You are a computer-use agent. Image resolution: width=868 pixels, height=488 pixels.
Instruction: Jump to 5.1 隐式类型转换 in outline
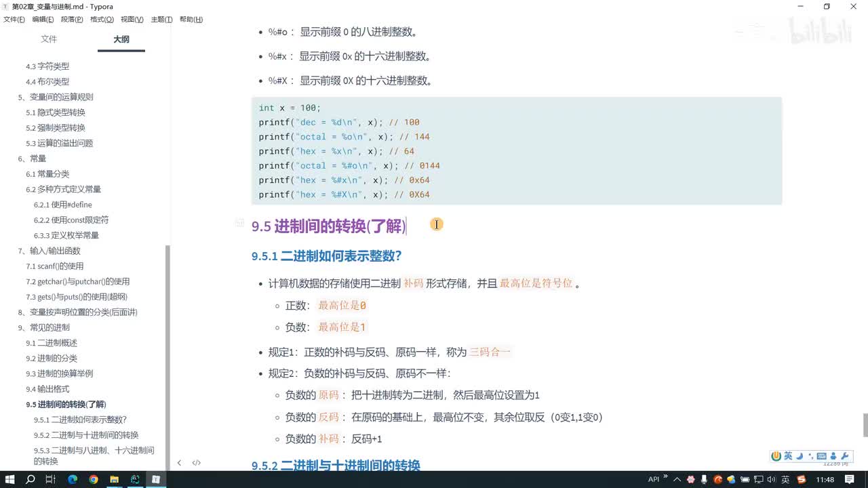tap(56, 113)
